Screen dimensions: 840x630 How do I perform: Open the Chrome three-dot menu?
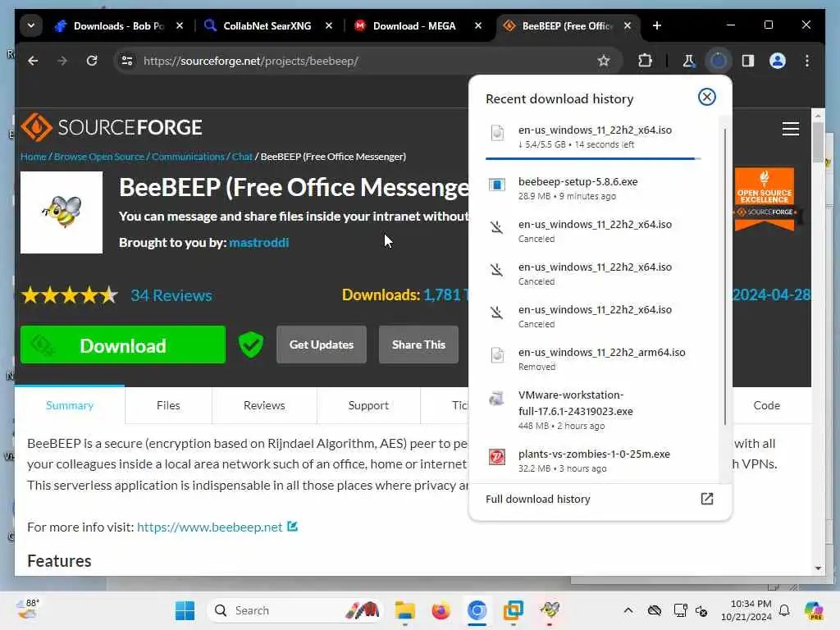point(807,61)
